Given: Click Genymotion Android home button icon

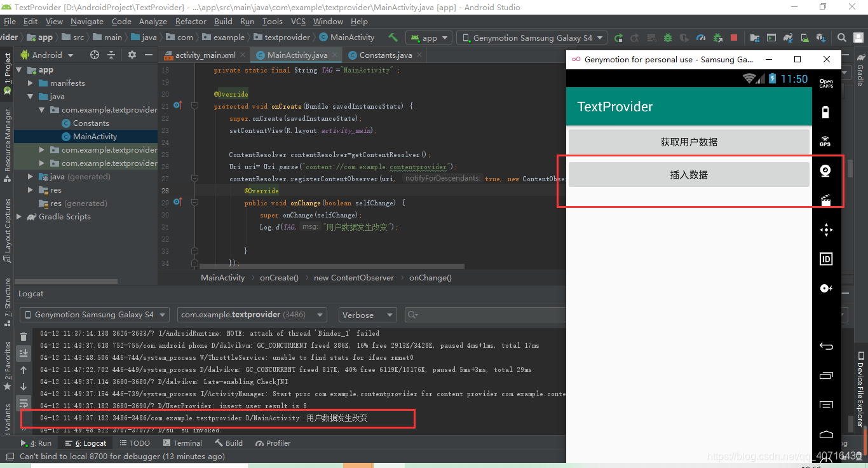Looking at the screenshot, I should pyautogui.click(x=825, y=434).
